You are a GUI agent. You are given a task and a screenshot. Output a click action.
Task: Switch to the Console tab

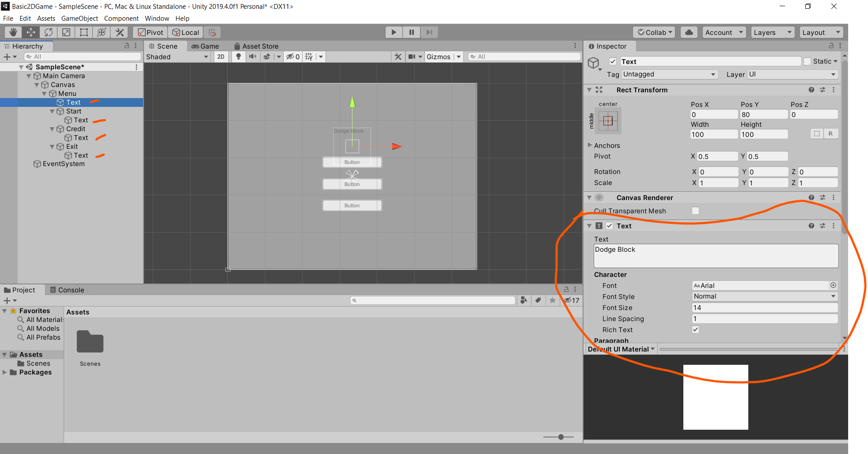tap(67, 290)
